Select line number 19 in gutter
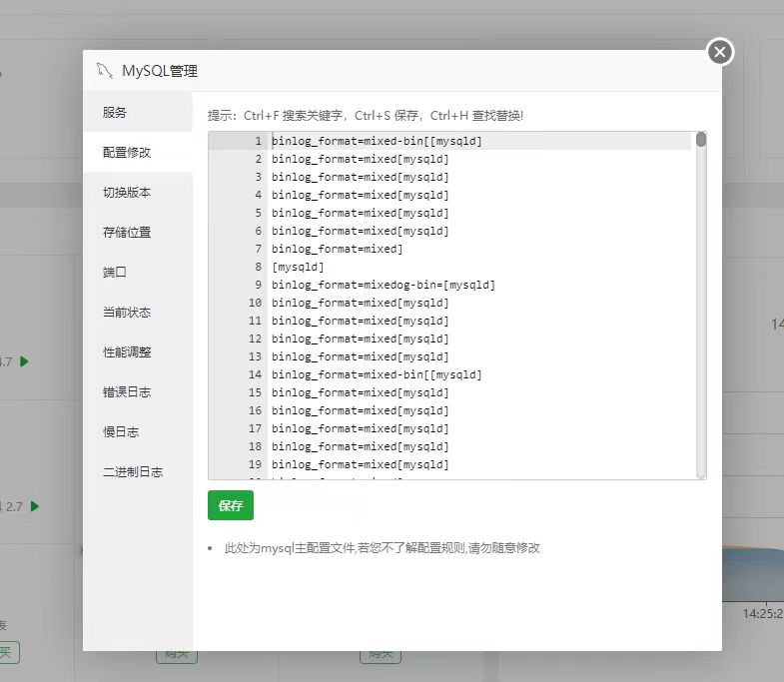The width and height of the screenshot is (784, 682). click(255, 465)
